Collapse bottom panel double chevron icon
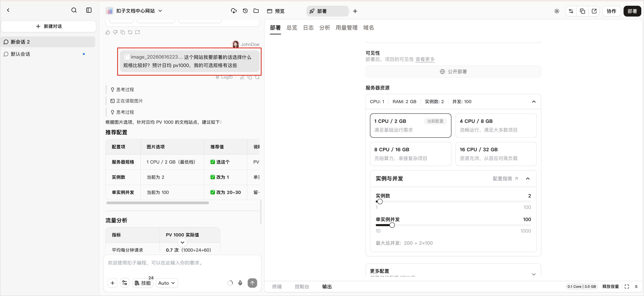Viewport: 644px width, 296px height. pos(636,287)
